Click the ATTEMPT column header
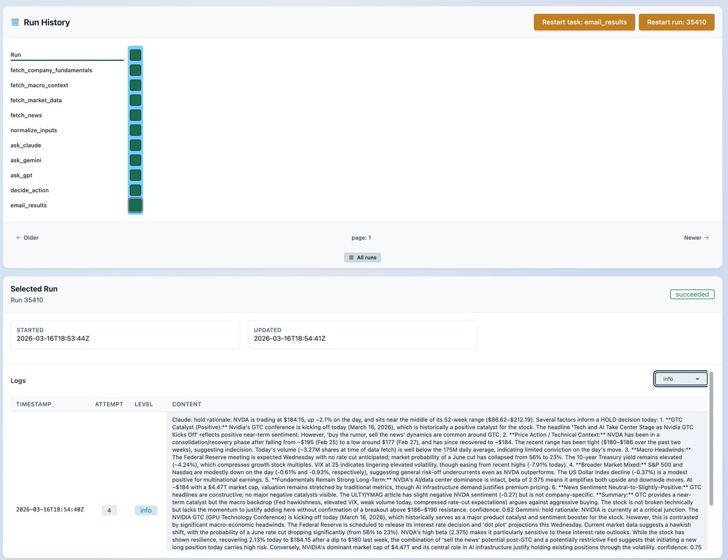 109,404
